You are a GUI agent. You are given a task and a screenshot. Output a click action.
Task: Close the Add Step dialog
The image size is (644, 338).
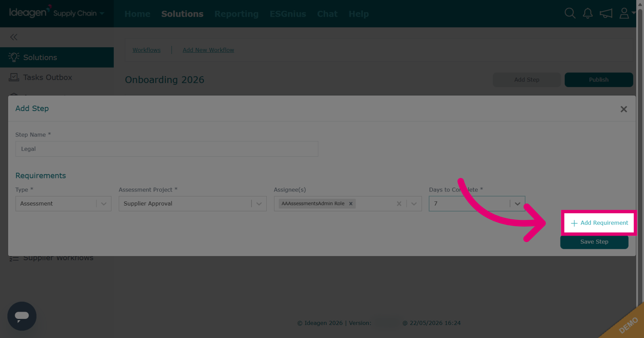(x=624, y=109)
